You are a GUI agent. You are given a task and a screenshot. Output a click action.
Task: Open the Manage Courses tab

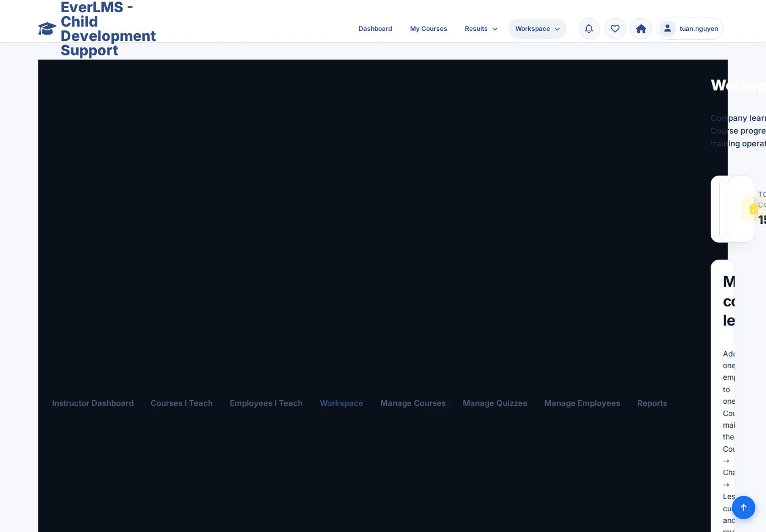(413, 403)
